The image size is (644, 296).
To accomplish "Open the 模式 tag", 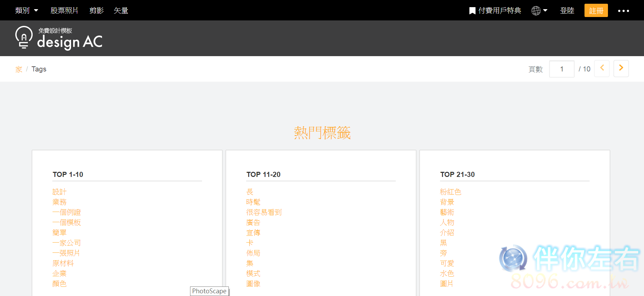I will [x=253, y=274].
